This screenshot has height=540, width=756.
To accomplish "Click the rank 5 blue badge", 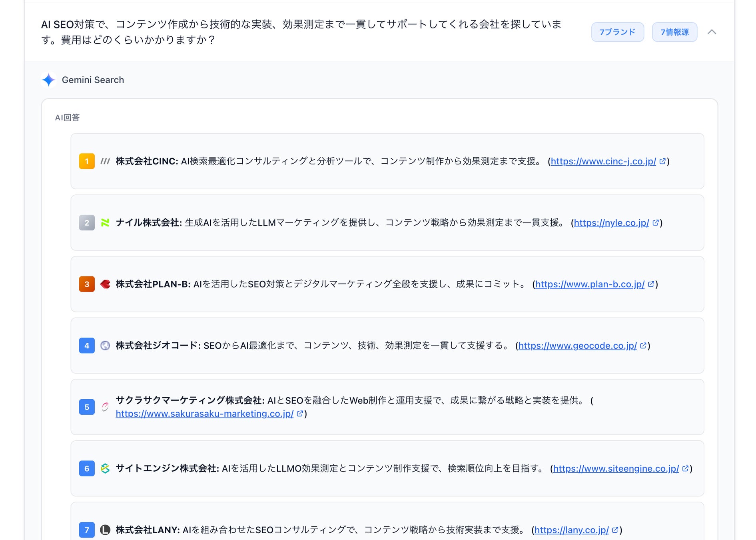I will (87, 407).
